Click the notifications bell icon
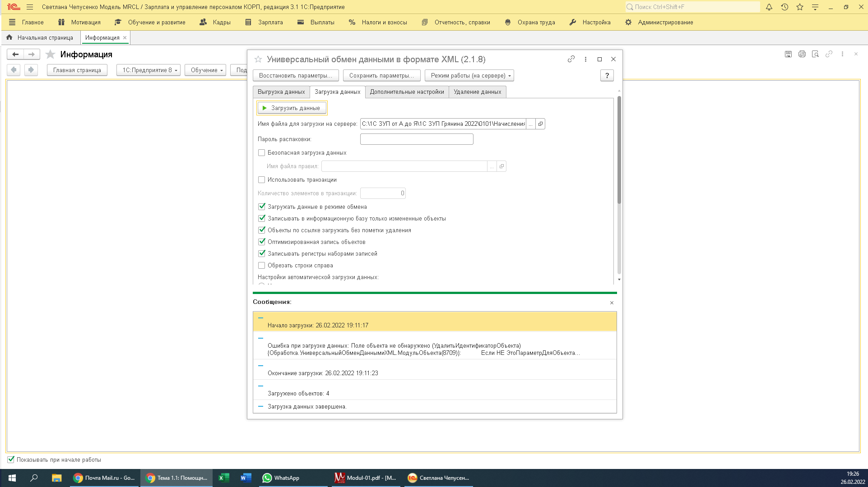The image size is (868, 487). click(x=769, y=7)
